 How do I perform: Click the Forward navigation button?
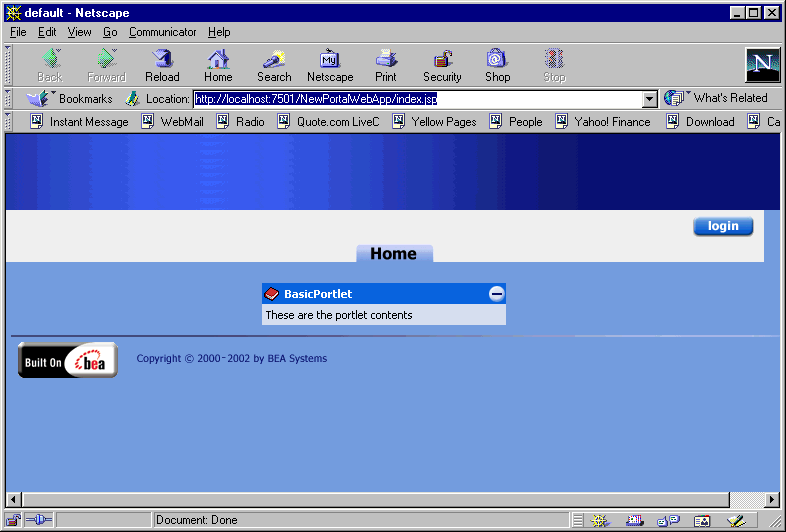click(106, 65)
